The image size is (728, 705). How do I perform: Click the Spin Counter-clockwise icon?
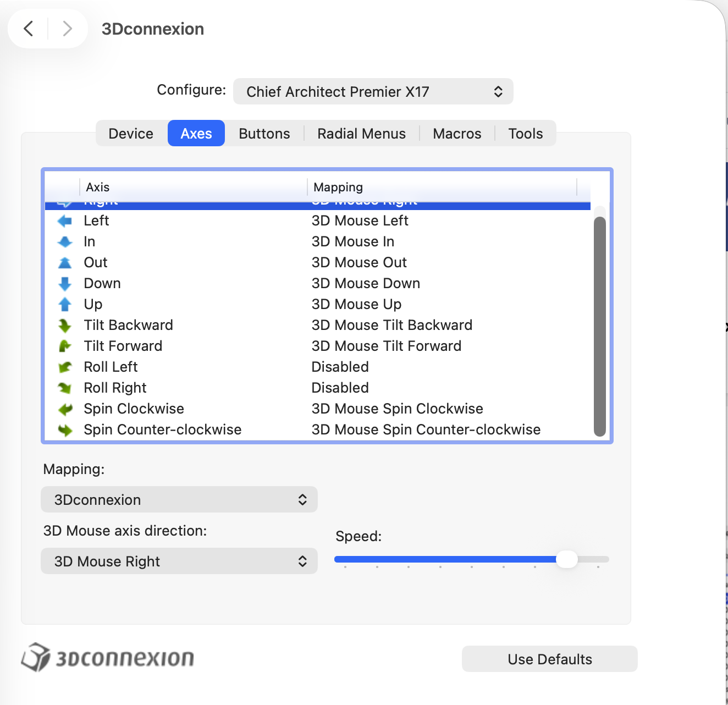(x=65, y=430)
